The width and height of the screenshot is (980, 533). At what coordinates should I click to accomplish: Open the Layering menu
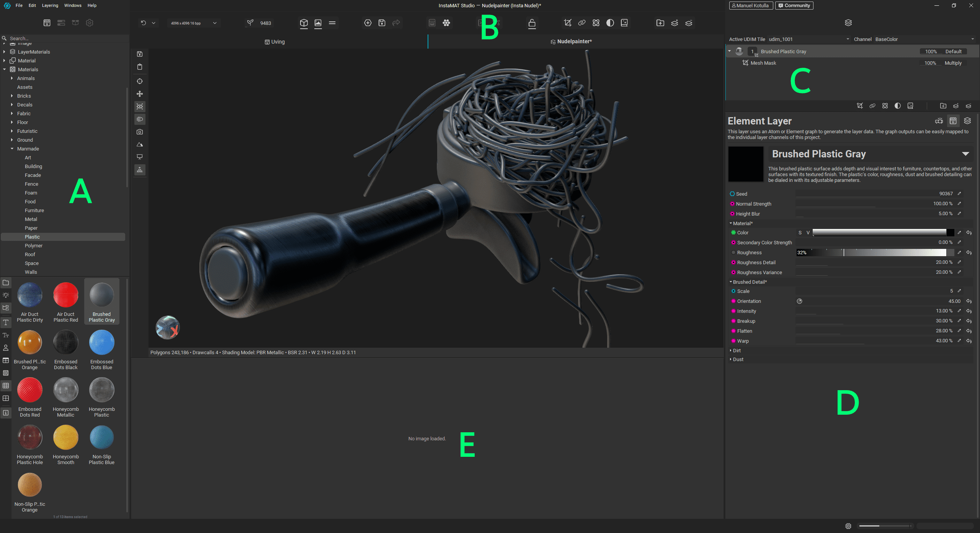tap(50, 5)
